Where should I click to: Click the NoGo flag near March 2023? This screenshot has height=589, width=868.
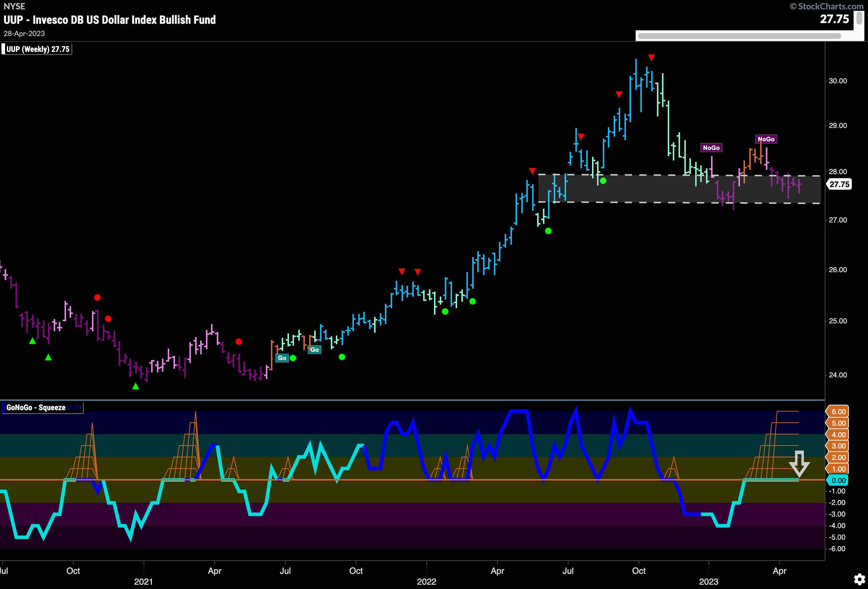[766, 139]
